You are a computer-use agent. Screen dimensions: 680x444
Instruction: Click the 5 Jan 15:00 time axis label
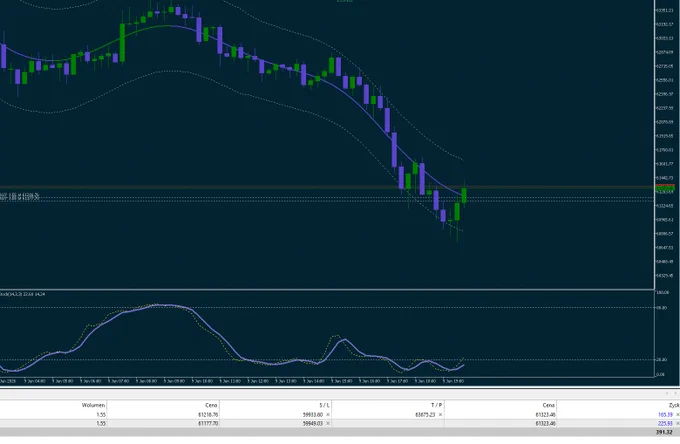coord(342,381)
